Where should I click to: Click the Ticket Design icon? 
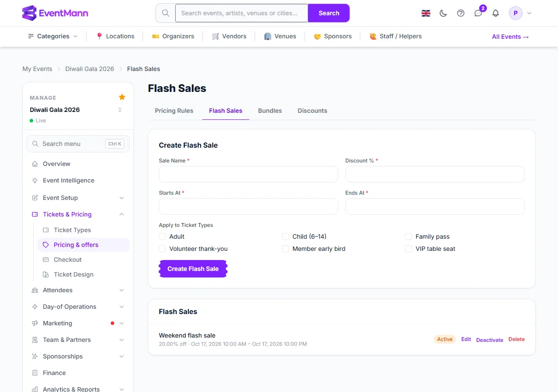[x=46, y=274]
